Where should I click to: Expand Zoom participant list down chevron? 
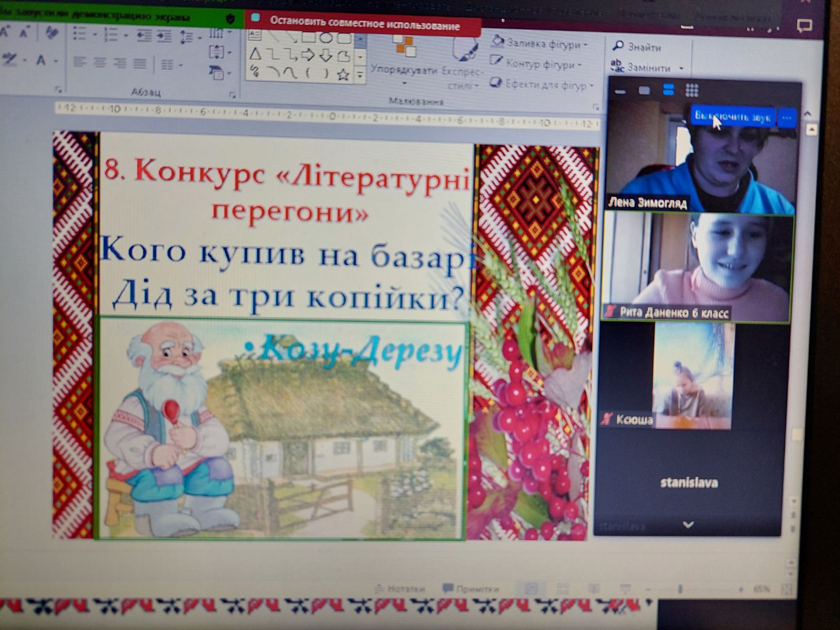(688, 524)
